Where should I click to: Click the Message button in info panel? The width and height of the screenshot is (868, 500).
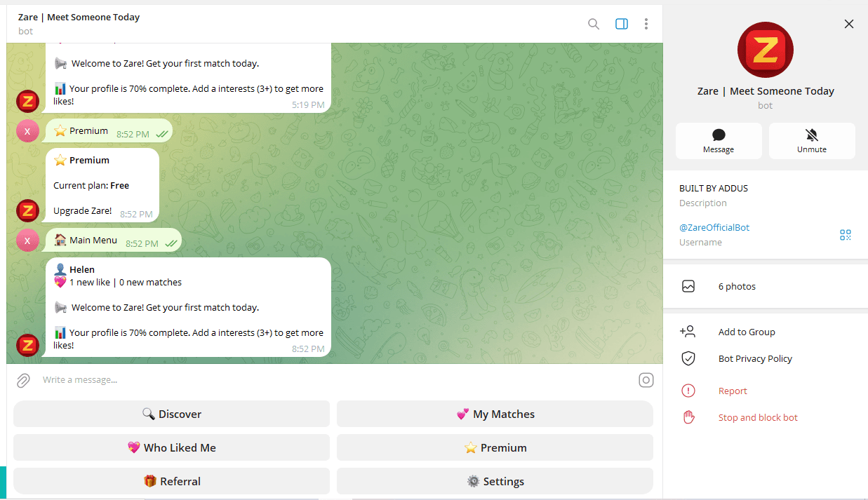(719, 141)
